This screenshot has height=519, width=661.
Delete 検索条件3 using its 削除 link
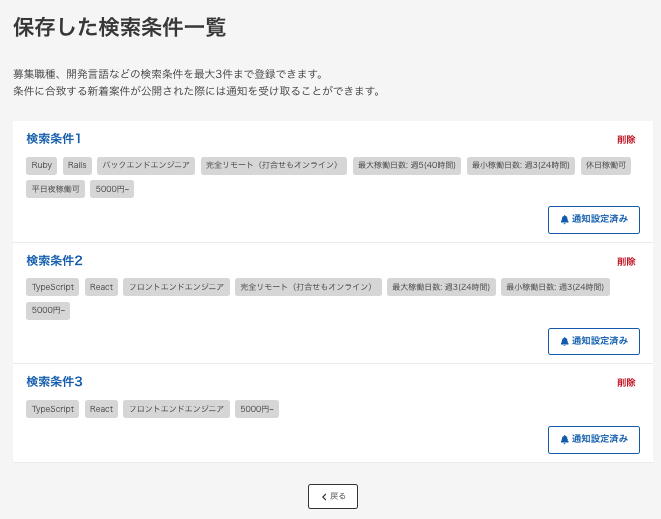(626, 382)
